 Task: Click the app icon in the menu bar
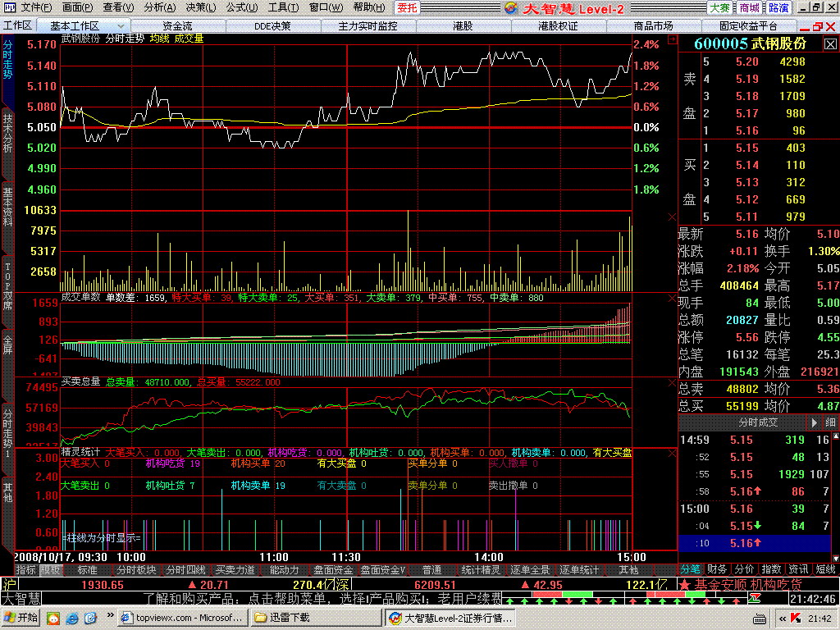click(x=10, y=7)
